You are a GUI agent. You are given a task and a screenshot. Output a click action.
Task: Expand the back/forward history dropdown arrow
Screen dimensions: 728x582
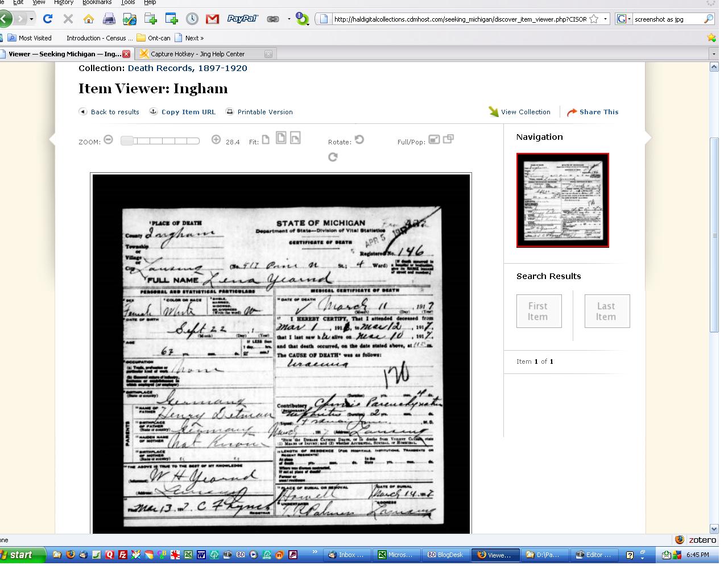point(31,19)
